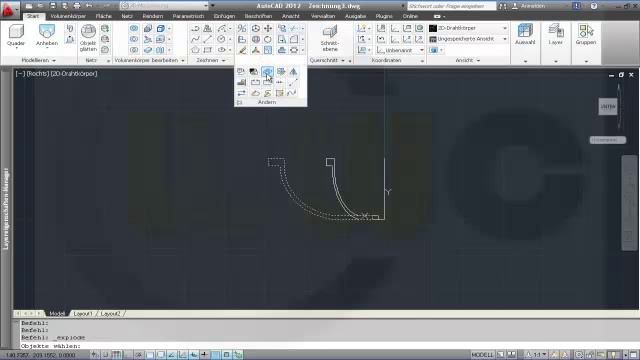This screenshot has width=640, height=360.
Task: Click the edit spline icon in Ändern flyout
Action: [x=291, y=93]
